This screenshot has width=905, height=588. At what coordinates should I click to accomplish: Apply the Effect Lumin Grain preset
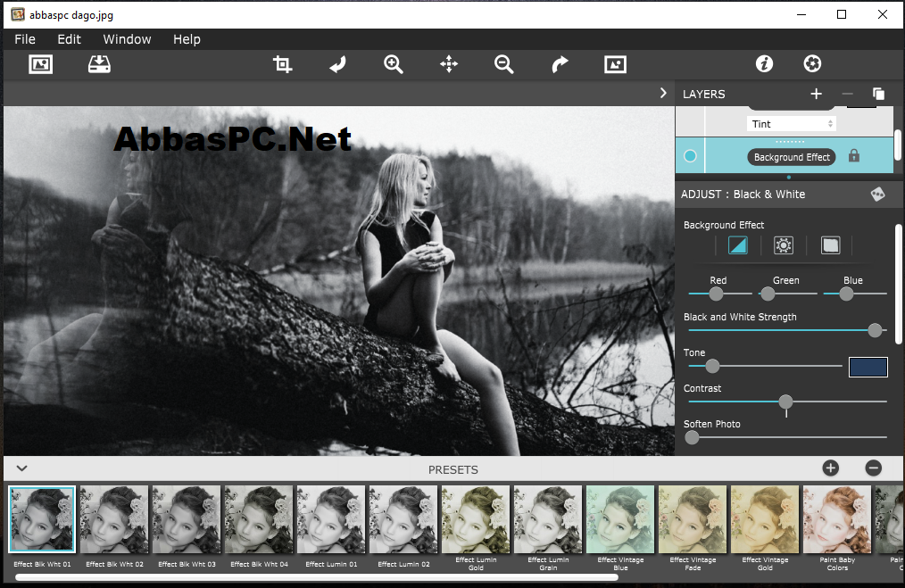pos(548,519)
